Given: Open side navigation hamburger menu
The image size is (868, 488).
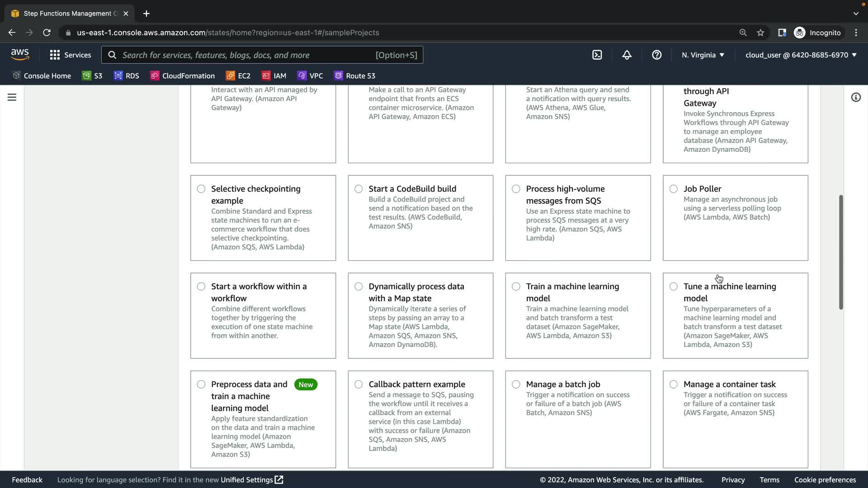Looking at the screenshot, I should pyautogui.click(x=12, y=97).
